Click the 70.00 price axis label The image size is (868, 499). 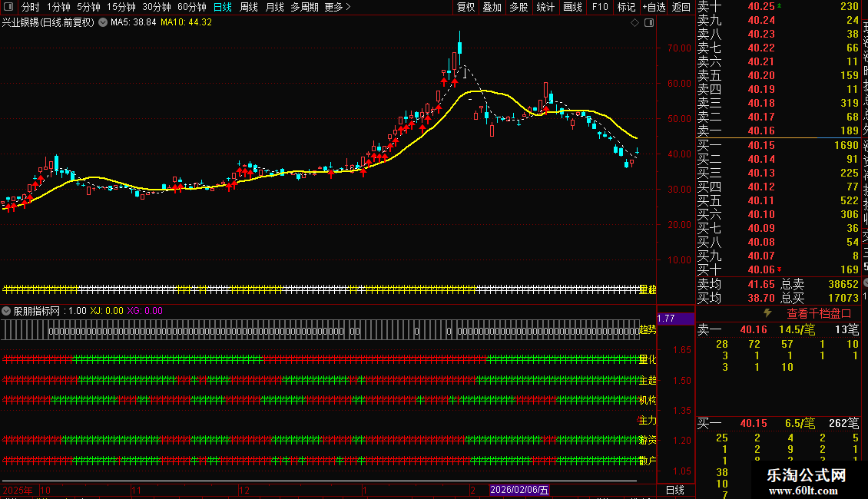[679, 48]
